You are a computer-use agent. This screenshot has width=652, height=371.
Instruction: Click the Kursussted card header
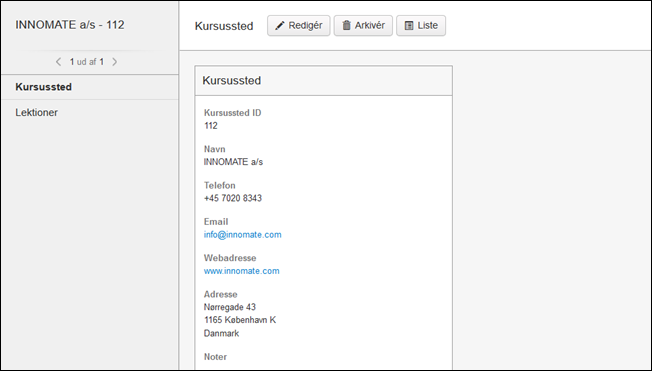[324, 81]
